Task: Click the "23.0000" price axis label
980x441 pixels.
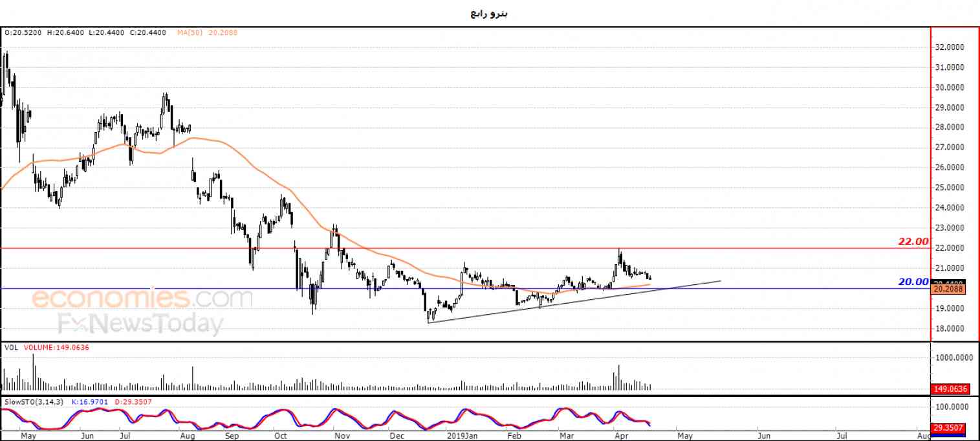Action: click(x=950, y=228)
